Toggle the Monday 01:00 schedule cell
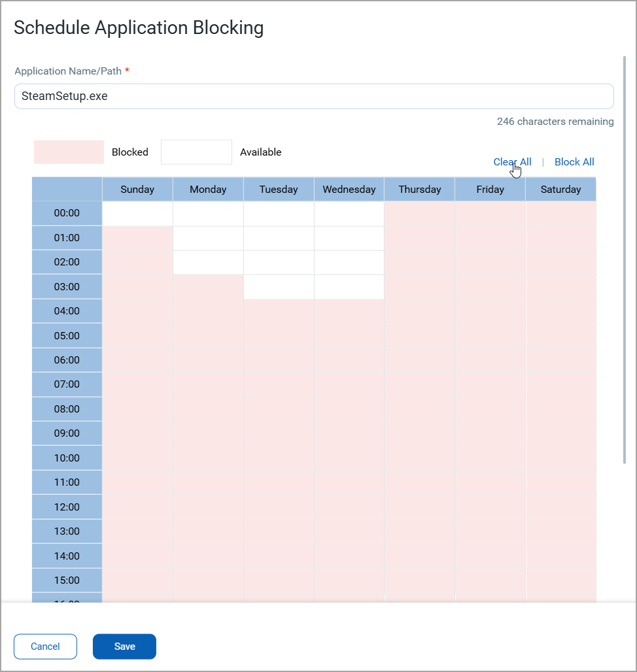Viewport: 637px width, 672px height. (x=208, y=238)
